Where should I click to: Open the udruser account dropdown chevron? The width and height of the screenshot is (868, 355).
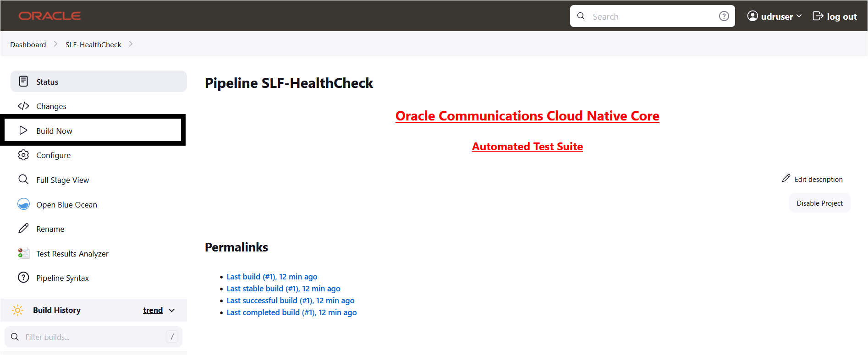click(x=799, y=16)
